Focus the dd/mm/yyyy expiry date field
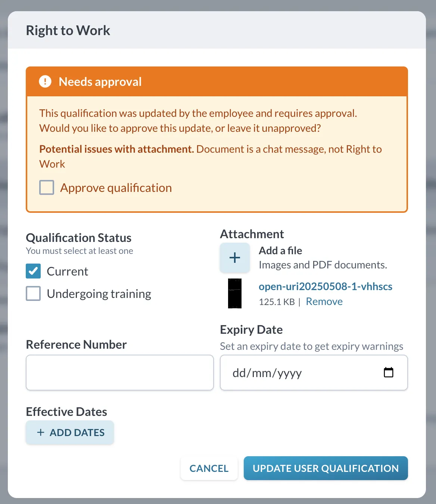 coord(314,373)
